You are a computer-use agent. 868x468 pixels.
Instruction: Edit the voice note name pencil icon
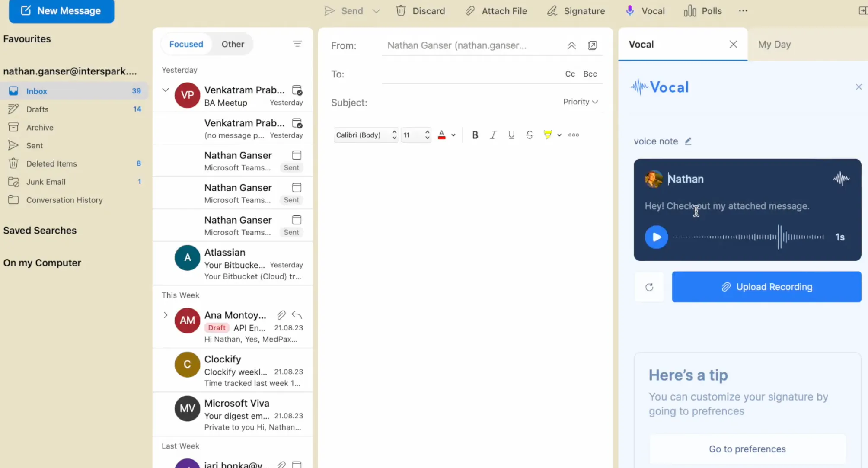(688, 141)
